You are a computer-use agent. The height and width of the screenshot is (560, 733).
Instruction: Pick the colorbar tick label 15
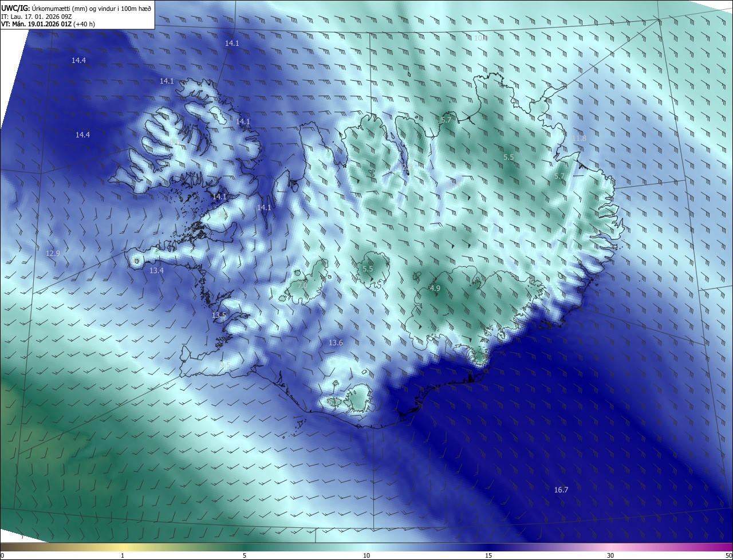coord(488,555)
